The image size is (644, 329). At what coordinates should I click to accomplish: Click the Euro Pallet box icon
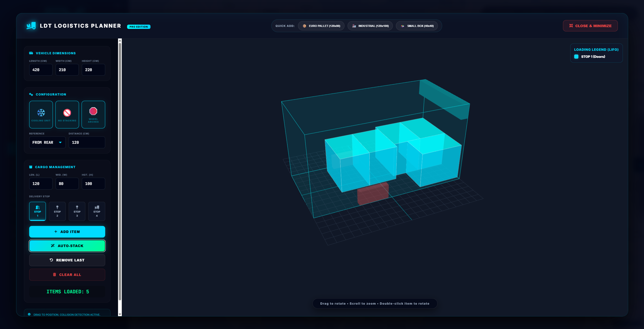(304, 26)
